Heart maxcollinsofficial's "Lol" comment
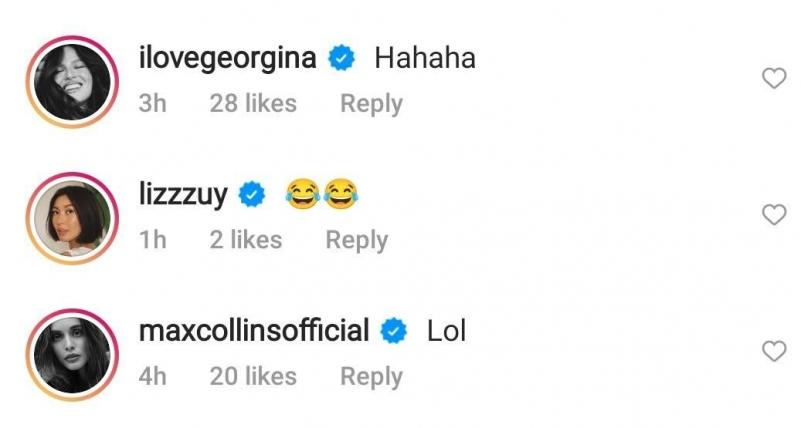This screenshot has width=801, height=428. (774, 351)
